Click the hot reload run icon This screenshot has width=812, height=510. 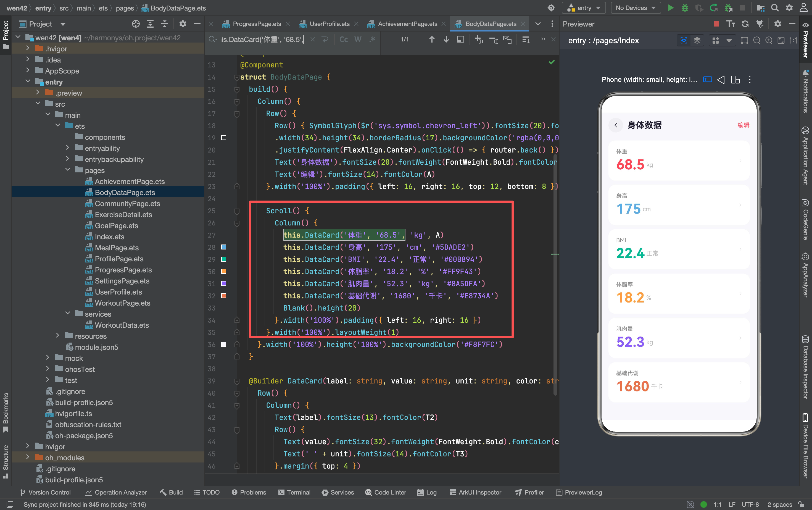click(x=713, y=8)
